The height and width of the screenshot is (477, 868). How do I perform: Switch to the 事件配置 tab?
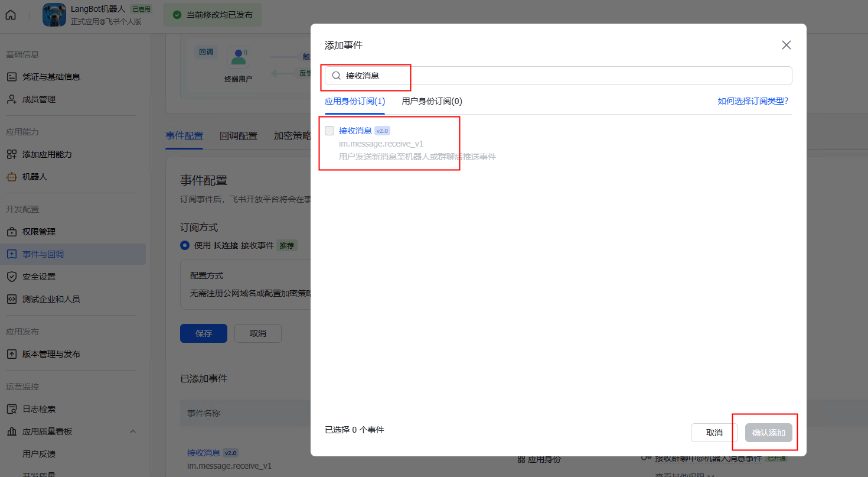point(184,135)
